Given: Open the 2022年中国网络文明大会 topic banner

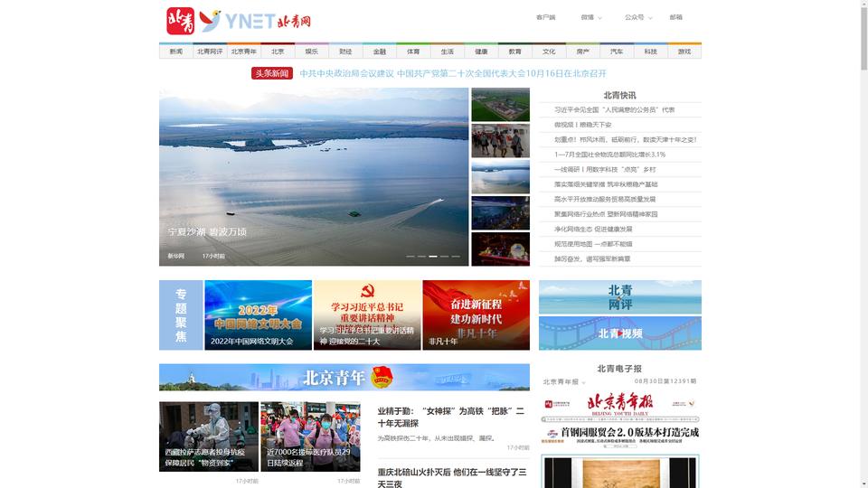Looking at the screenshot, I should (x=258, y=314).
